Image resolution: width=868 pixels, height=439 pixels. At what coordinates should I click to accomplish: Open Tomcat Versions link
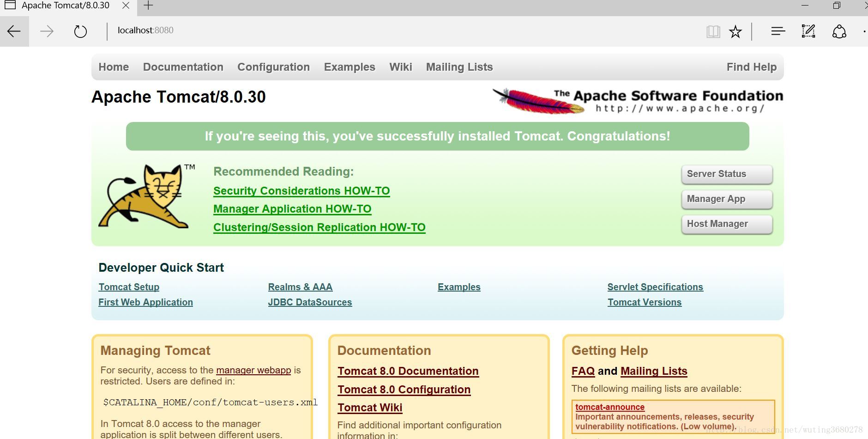(x=645, y=302)
